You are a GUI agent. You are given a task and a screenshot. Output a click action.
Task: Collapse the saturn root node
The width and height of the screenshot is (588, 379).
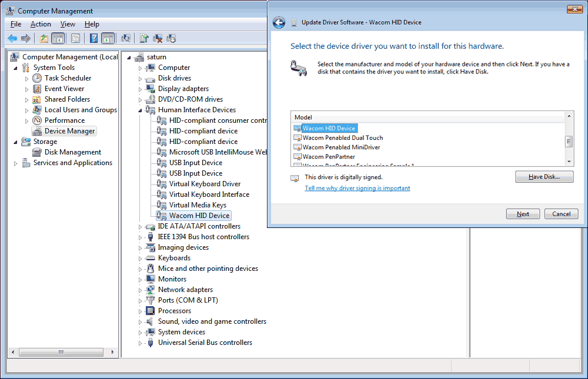click(x=129, y=58)
